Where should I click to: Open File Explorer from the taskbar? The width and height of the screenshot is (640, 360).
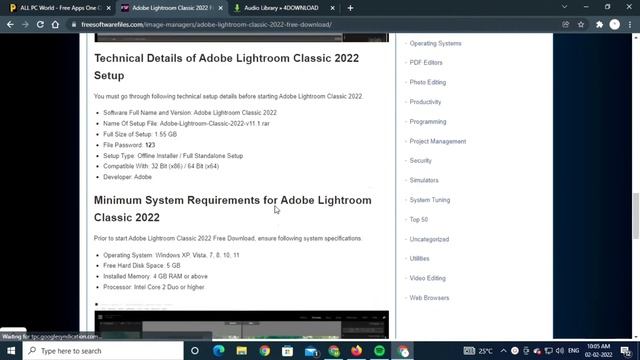pyautogui.click(x=242, y=351)
